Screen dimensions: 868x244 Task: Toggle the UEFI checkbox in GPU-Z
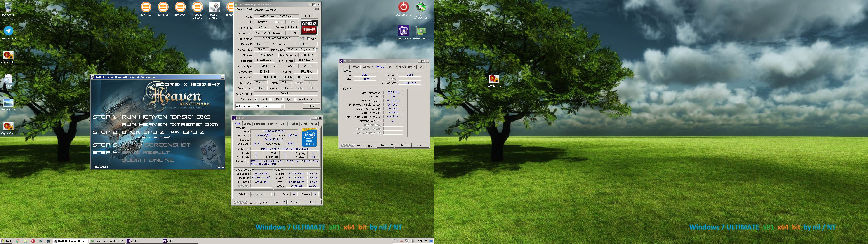(x=308, y=38)
